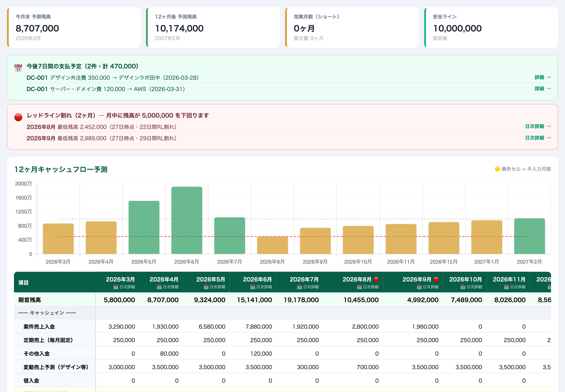Click calendar icon in 7-day payment schedule box
This screenshot has height=392, width=565.
click(x=18, y=68)
